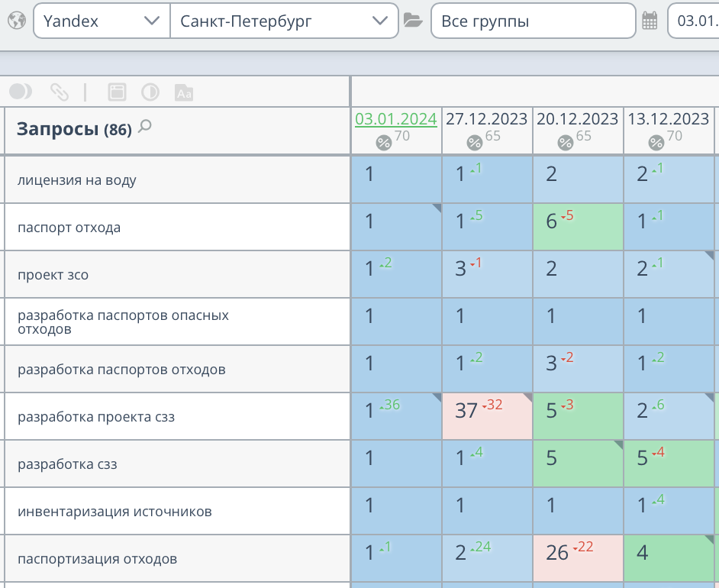Click the folder groups icon

coord(413,21)
